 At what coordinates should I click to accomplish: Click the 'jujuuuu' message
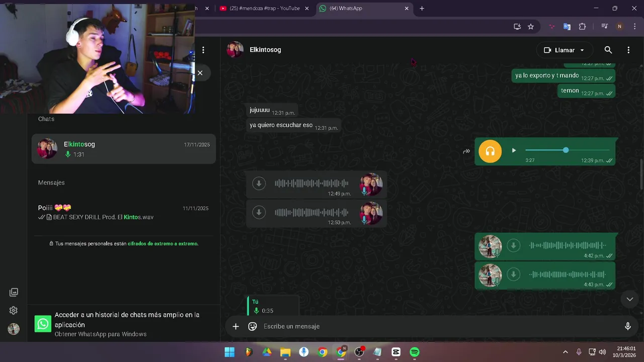coord(272,111)
